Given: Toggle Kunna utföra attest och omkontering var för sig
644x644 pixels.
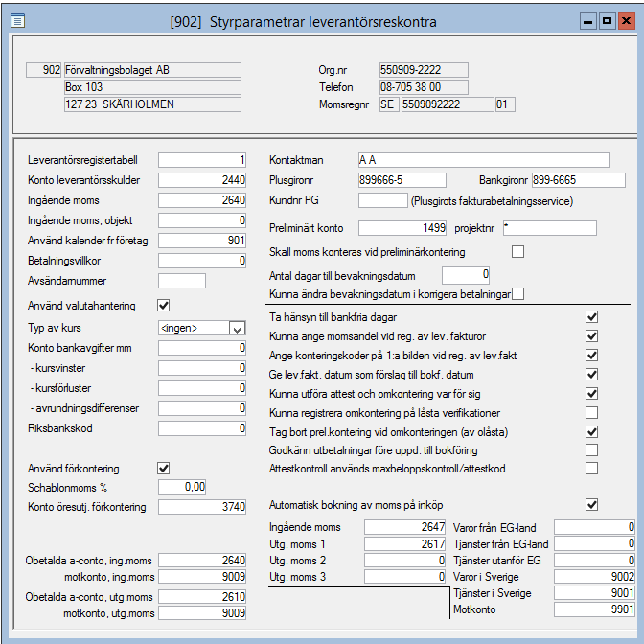Looking at the screenshot, I should 591,394.
